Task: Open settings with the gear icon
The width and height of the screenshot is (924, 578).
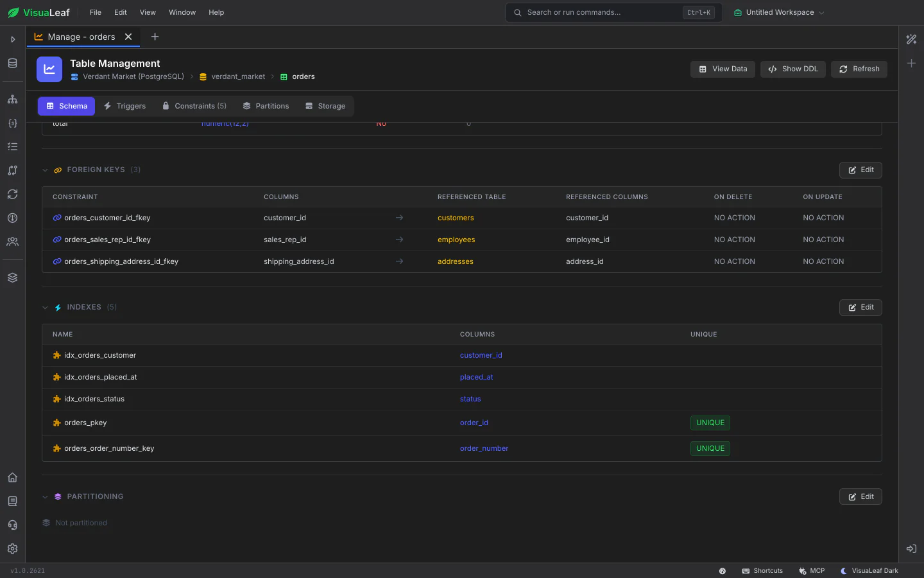Action: click(x=12, y=549)
